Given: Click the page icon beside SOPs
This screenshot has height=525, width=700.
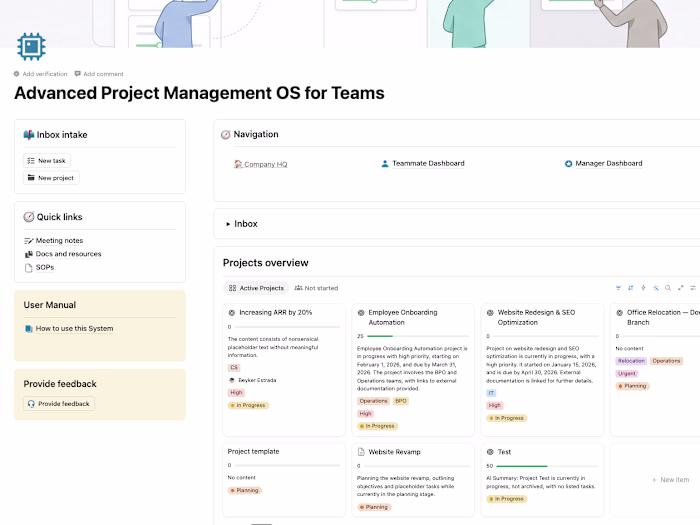Looking at the screenshot, I should 29,268.
